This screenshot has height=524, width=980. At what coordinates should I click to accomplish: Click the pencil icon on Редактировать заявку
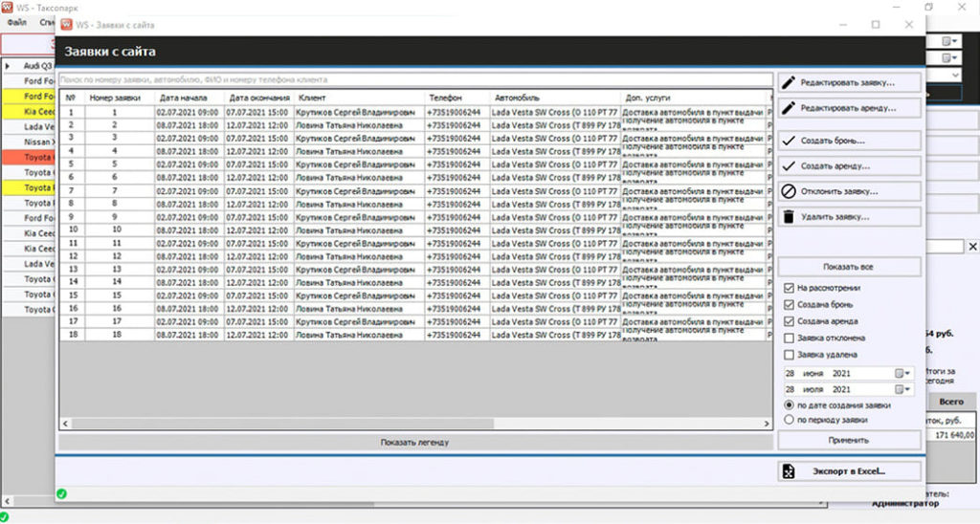pos(789,82)
